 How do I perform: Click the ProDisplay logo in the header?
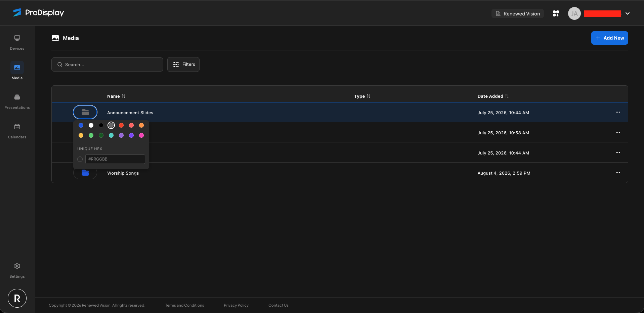[38, 13]
